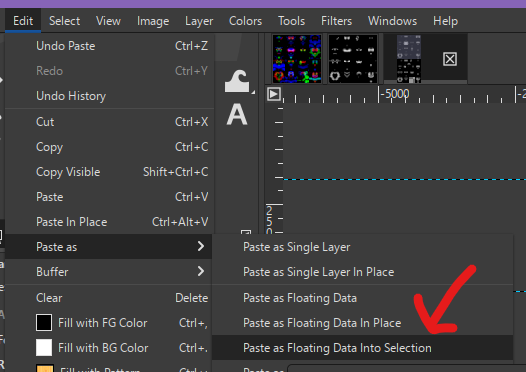The image size is (526, 372).
Task: Choose Paste as Floating Data Into Selection
Action: click(x=363, y=348)
